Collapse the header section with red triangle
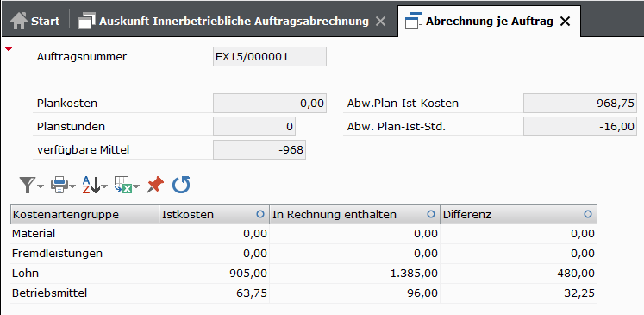The width and height of the screenshot is (644, 315). click(x=9, y=49)
